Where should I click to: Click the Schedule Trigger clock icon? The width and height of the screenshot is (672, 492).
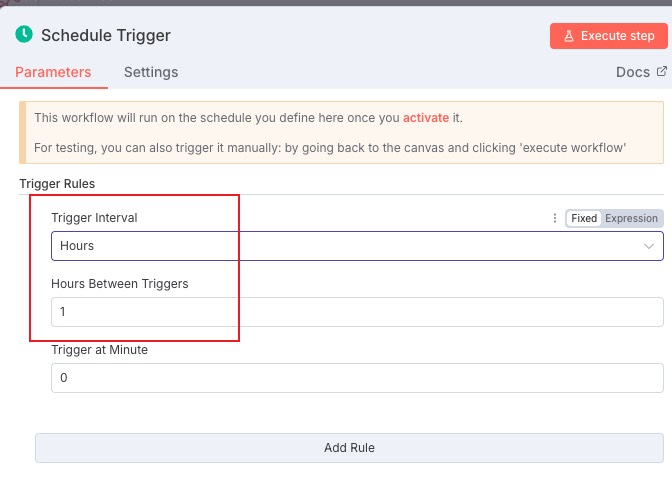[24, 35]
